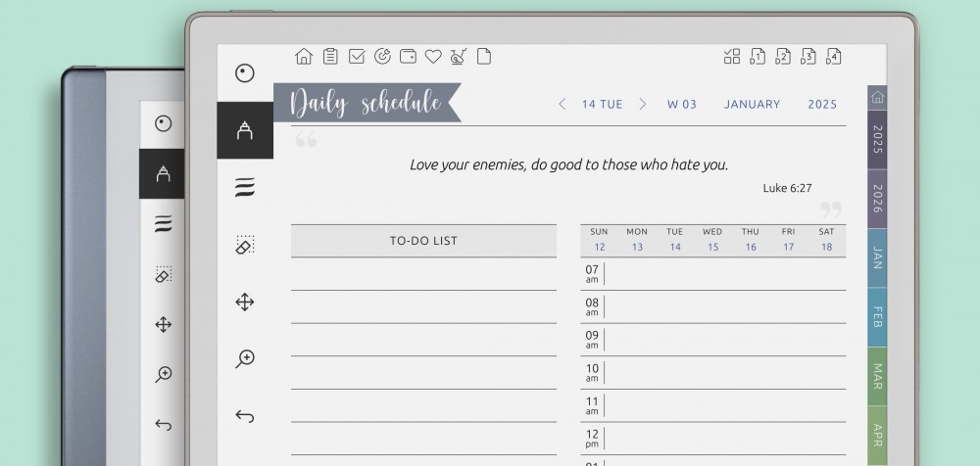Open the wallet finance icon
This screenshot has width=980, height=466.
click(x=408, y=57)
